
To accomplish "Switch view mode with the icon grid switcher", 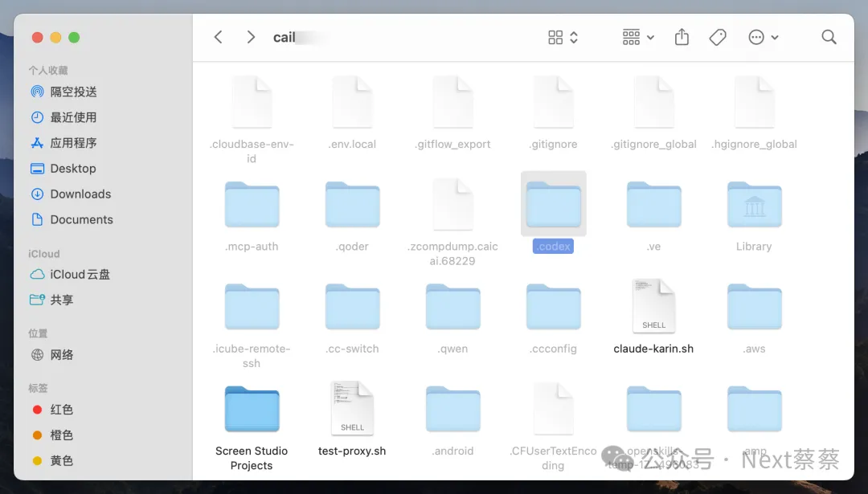I will (x=563, y=37).
